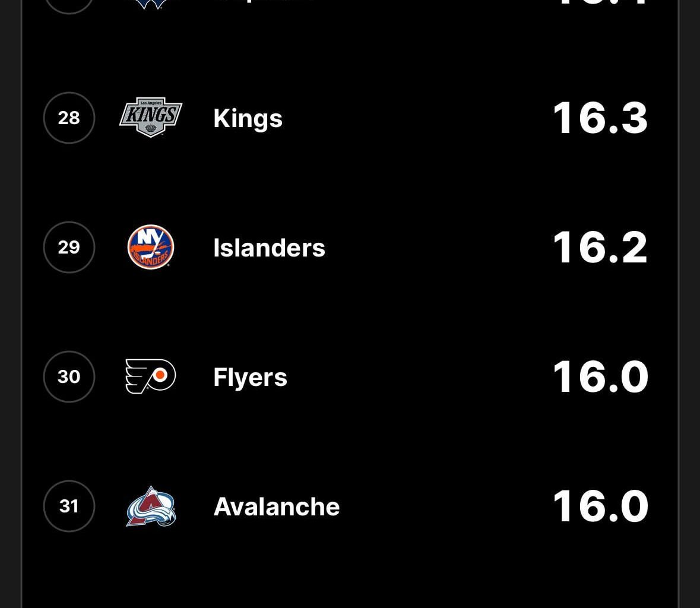Tap the rank 31 circle badge

click(69, 506)
